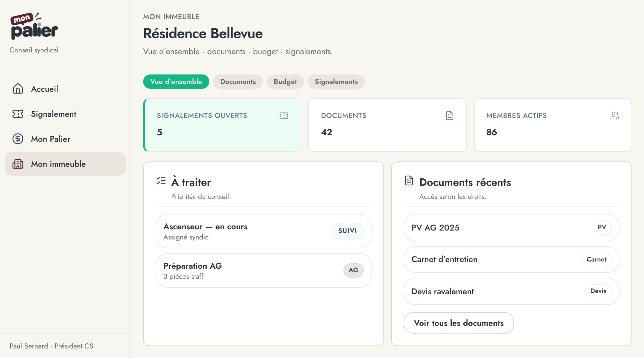Click the 3 pièces staff text

pyautogui.click(x=183, y=276)
